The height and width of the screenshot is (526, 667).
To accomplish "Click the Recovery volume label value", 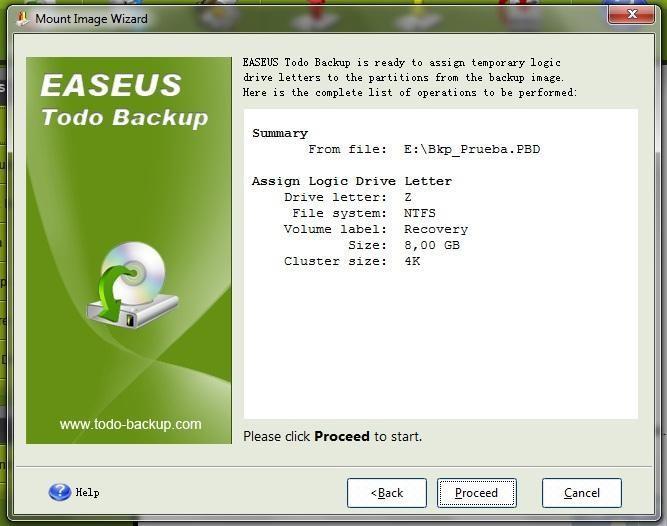I will (436, 229).
